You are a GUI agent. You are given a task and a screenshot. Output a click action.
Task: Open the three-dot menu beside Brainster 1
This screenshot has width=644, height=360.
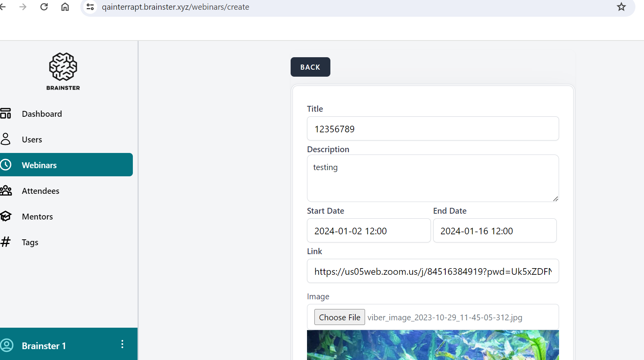pos(122,344)
